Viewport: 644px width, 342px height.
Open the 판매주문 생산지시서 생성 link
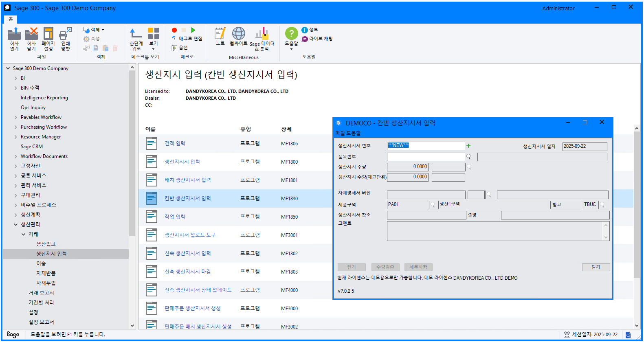click(x=193, y=308)
